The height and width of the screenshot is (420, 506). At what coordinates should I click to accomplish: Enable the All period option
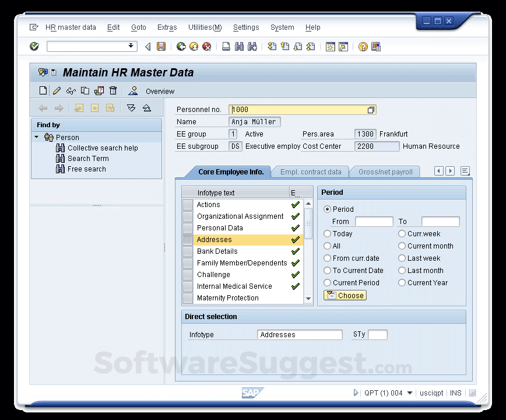pos(327,246)
